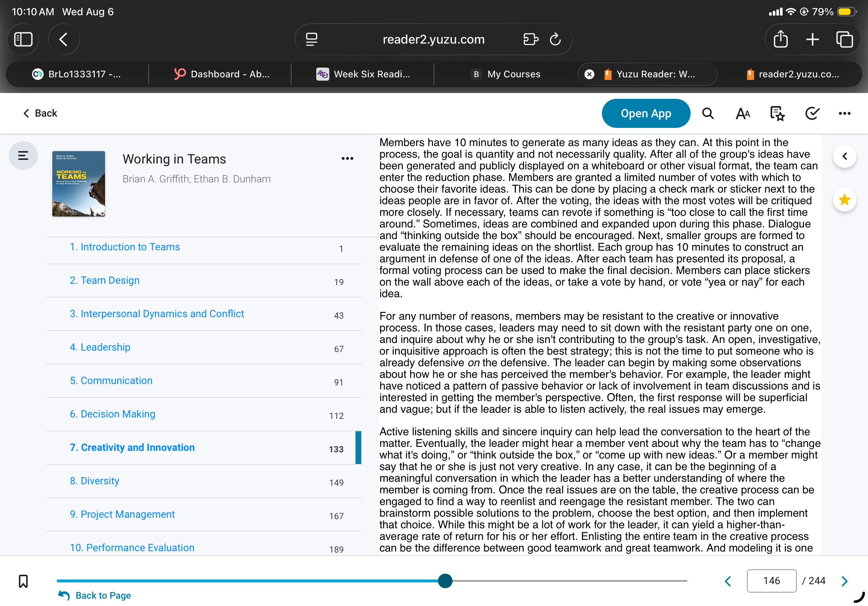Image resolution: width=868 pixels, height=606 pixels.
Task: Go to the previous page arrow
Action: click(x=728, y=581)
